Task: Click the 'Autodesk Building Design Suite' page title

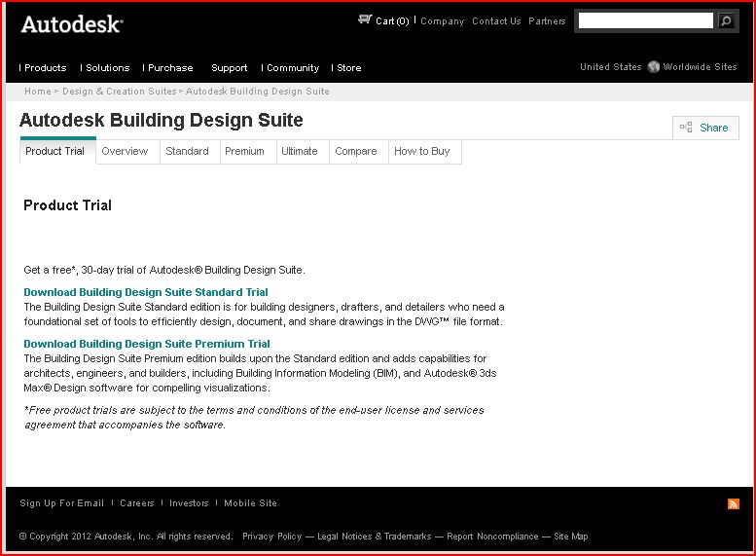Action: (162, 120)
